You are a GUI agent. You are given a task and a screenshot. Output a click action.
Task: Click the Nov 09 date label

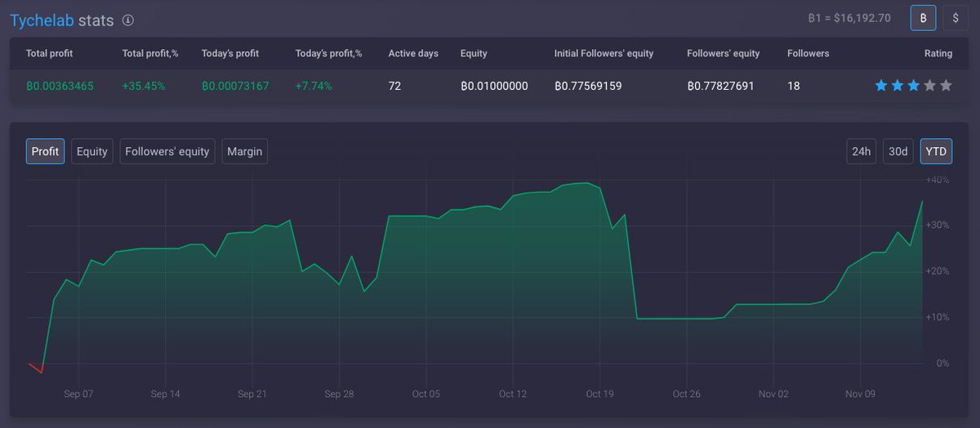[x=860, y=394]
